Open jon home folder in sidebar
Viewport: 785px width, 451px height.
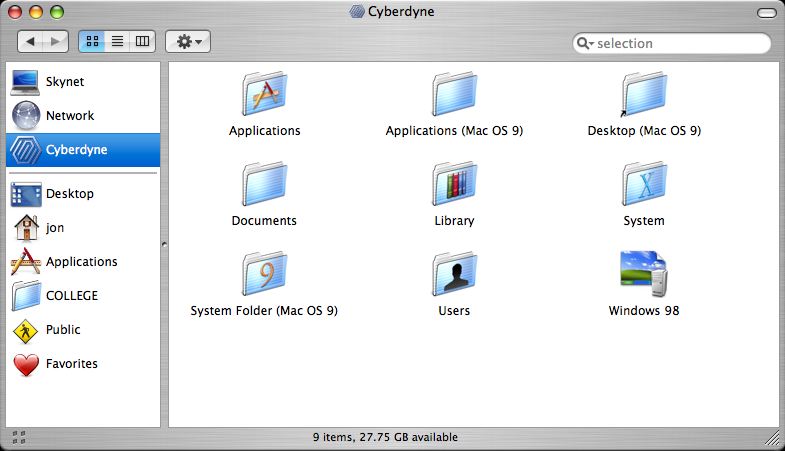click(83, 228)
